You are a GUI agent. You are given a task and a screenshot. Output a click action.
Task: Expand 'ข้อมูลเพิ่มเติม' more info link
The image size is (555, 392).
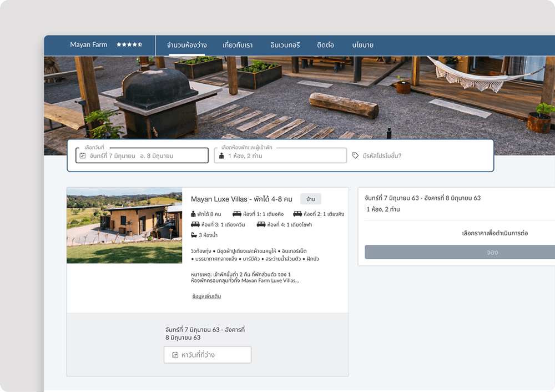point(206,296)
